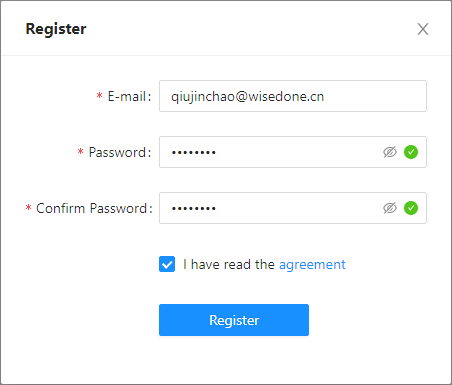
Task: Show the Password field characters via eye icon
Action: click(390, 152)
